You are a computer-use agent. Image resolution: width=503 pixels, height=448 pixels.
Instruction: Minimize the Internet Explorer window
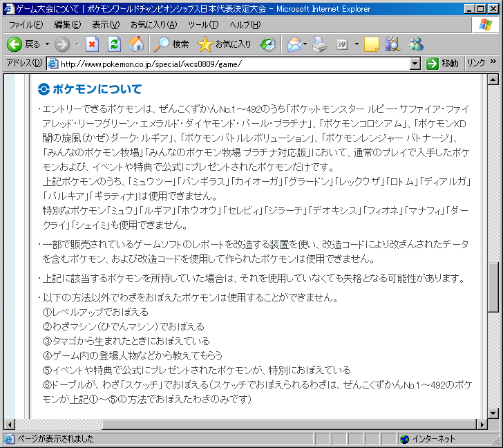coord(469,9)
